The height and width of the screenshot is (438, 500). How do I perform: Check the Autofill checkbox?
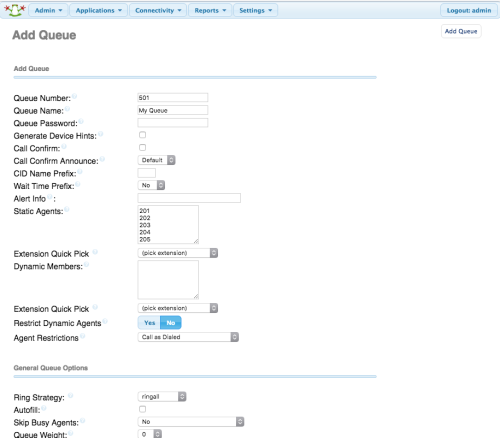(x=142, y=409)
